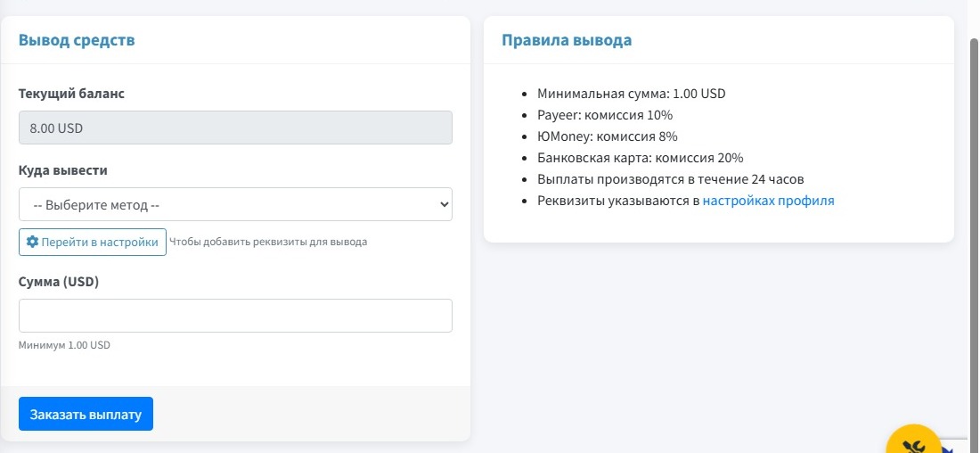
Task: Click the ЮMoney комиссия 8% rule
Action: [607, 136]
